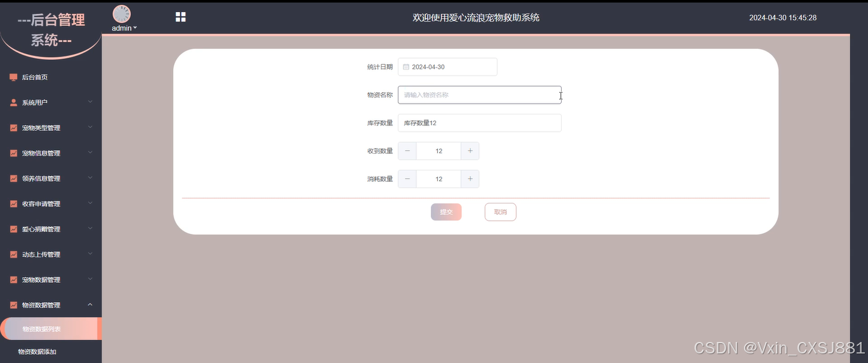The image size is (868, 363).
Task: Select 物资数据列表 submenu item
Action: 51,329
